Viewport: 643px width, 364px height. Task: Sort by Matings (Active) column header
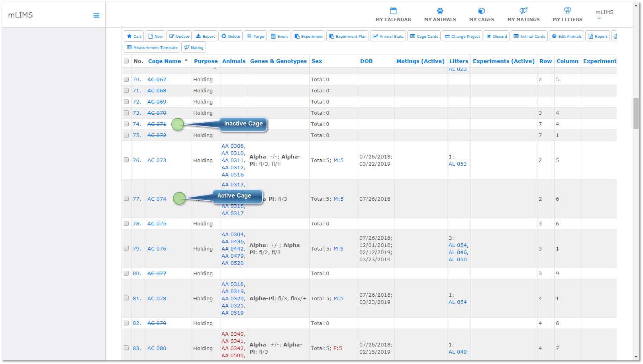point(420,61)
